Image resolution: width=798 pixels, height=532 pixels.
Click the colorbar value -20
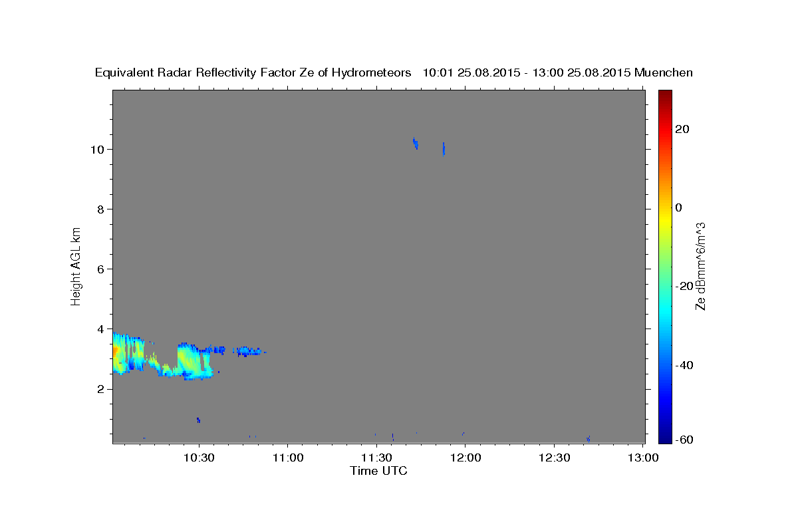coord(683,286)
